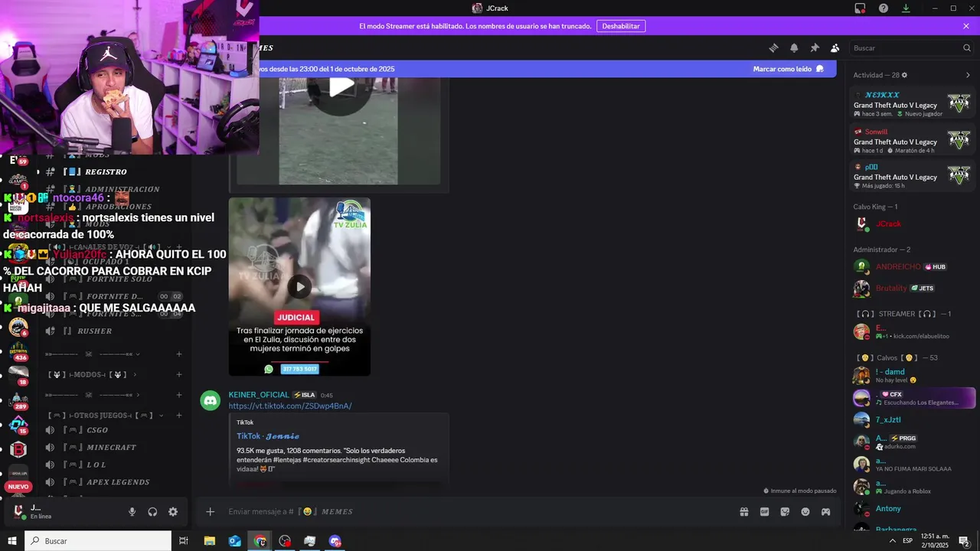
Task: Open the inbox icon in title bar
Action: [860, 8]
